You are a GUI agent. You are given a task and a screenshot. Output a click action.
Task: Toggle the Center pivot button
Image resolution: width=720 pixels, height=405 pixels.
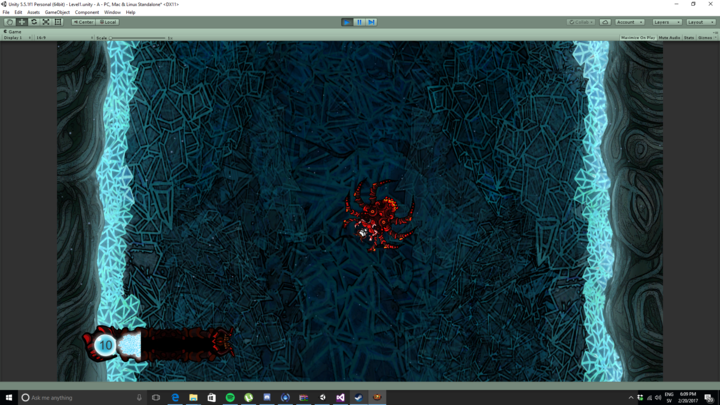click(83, 22)
